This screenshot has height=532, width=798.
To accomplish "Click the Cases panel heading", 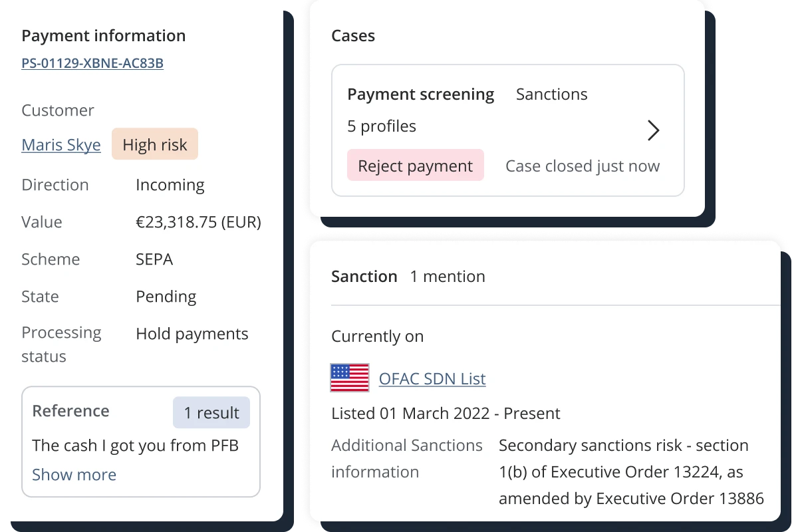I will (353, 36).
